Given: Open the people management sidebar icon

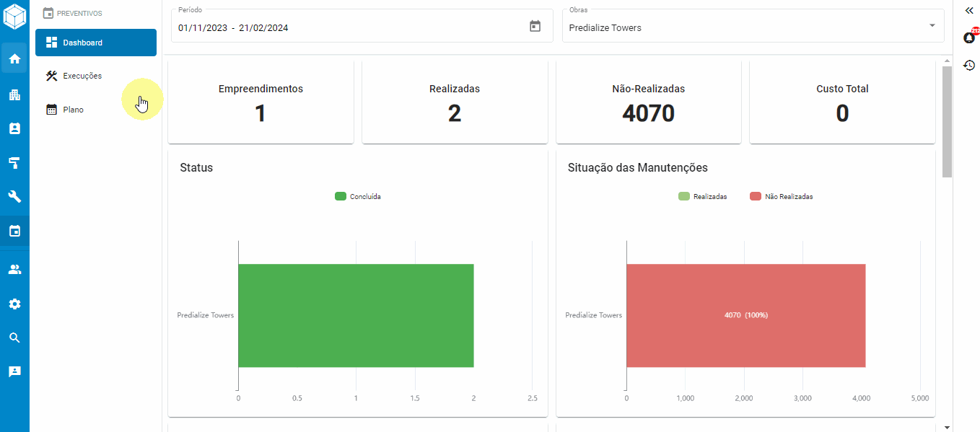Looking at the screenshot, I should pyautogui.click(x=14, y=268).
